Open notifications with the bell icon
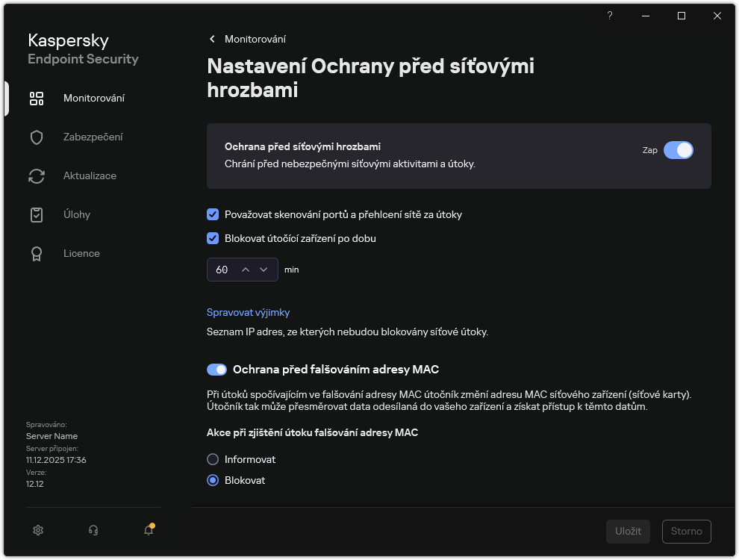 tap(148, 530)
